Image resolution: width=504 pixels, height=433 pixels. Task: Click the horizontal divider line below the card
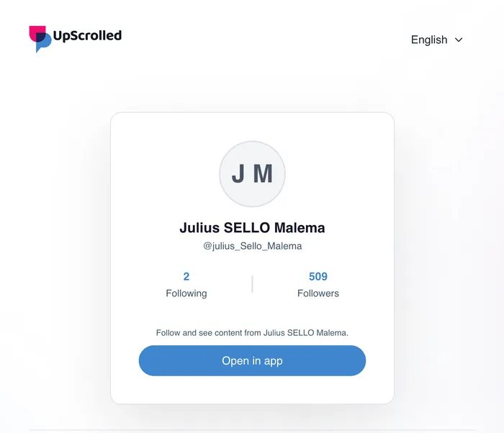tap(252, 430)
